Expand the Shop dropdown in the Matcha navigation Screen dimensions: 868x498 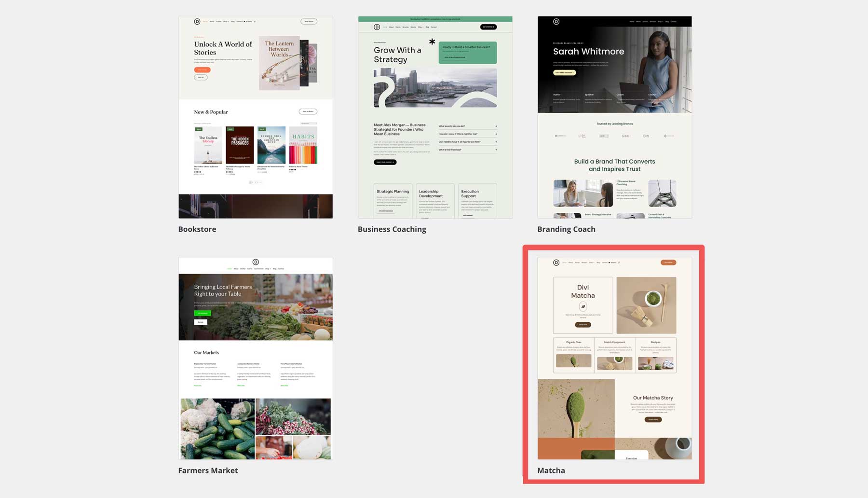coord(592,263)
